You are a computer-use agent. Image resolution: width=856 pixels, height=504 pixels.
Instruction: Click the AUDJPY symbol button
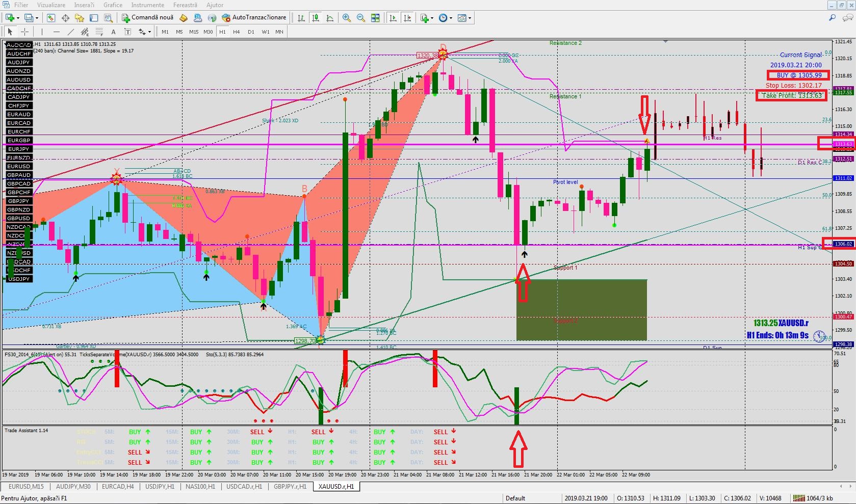tap(19, 62)
